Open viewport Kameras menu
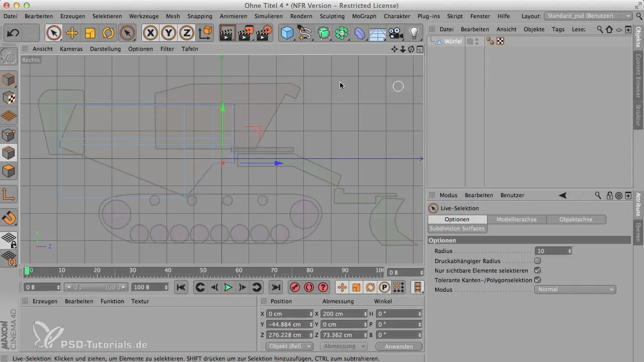Image resolution: width=644 pixels, height=362 pixels. click(x=71, y=49)
